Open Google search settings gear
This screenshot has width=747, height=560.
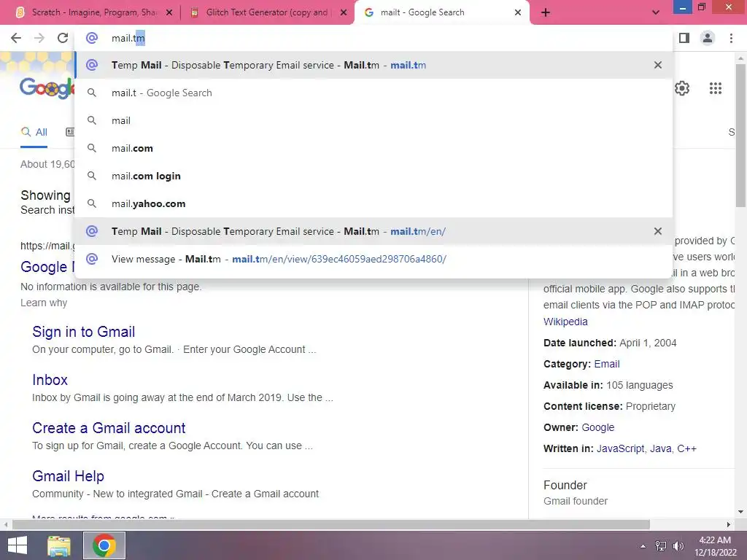coord(682,88)
